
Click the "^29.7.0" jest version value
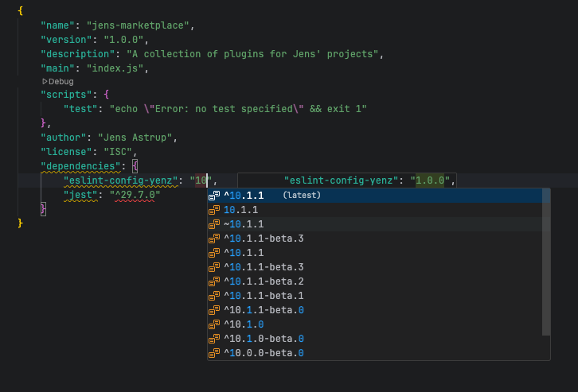click(135, 195)
